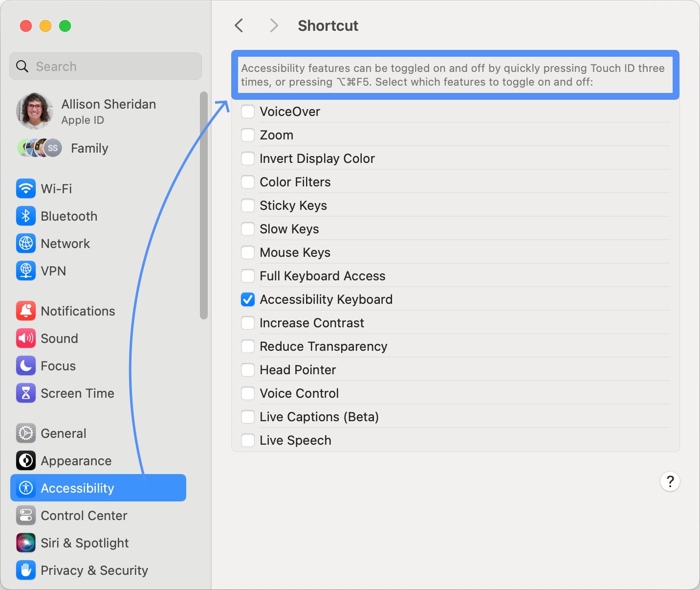Screen dimensions: 700x590
Task: Click the forward chevron arrow
Action: 274,25
